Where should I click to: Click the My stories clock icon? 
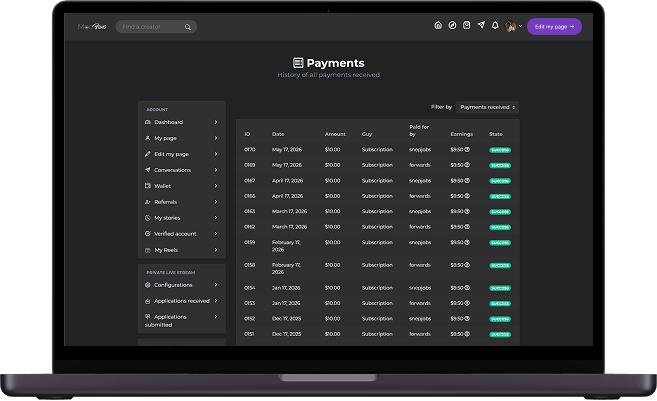click(x=147, y=218)
